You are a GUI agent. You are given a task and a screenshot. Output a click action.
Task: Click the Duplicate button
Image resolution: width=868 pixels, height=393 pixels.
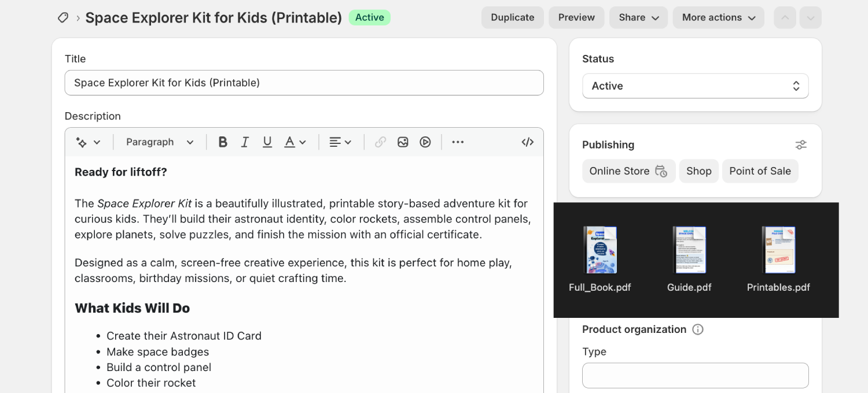[512, 18]
